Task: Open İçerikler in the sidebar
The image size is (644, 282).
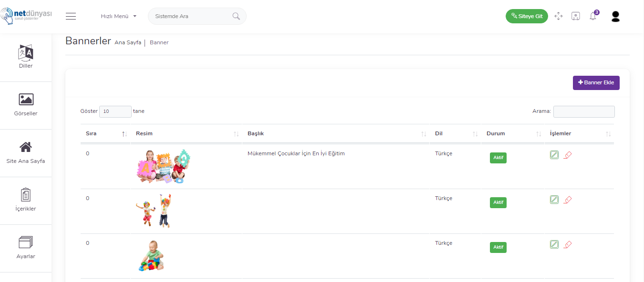Action: [x=26, y=200]
